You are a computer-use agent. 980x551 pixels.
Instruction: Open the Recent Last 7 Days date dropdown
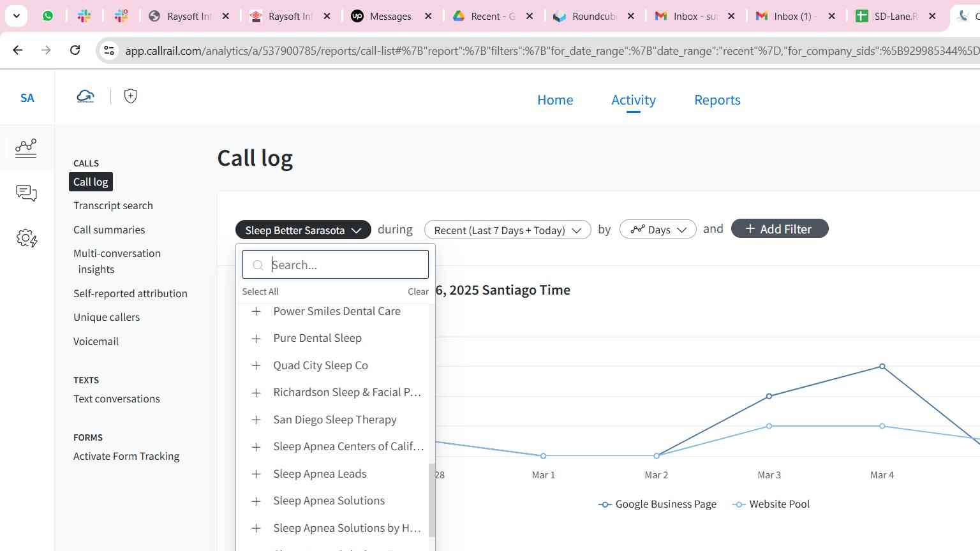(x=508, y=230)
